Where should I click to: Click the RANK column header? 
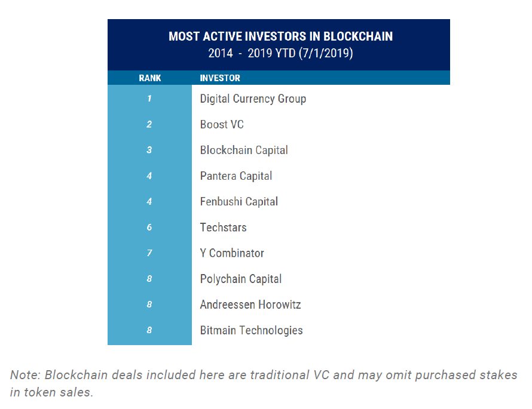150,78
